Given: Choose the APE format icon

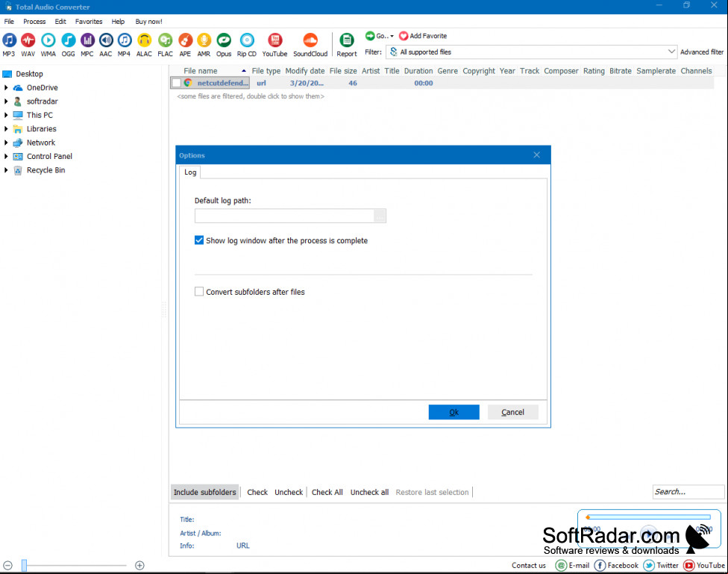Looking at the screenshot, I should 185,40.
